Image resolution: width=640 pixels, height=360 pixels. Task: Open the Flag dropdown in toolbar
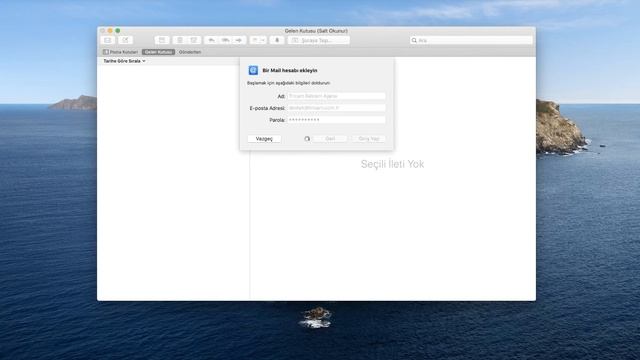click(258, 40)
